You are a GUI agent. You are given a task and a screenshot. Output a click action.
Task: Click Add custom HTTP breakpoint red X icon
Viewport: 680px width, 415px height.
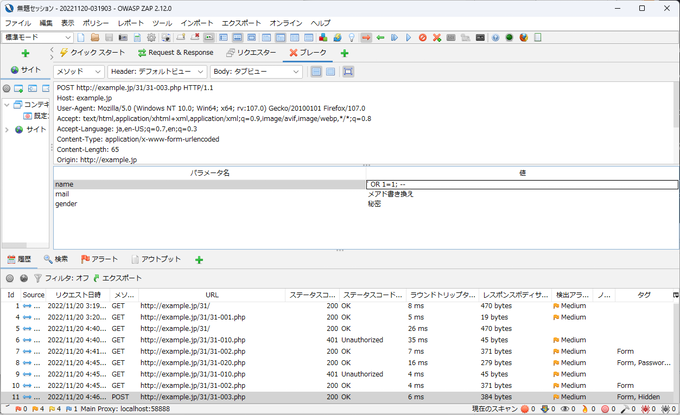pyautogui.click(x=437, y=38)
